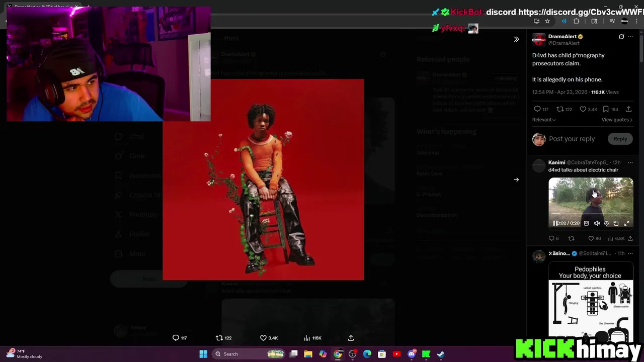Mute the video with speaker icon
Screen dimensions: 644x362
[x=597, y=223]
